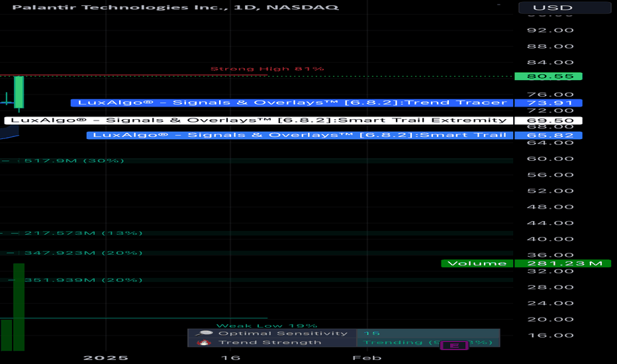The image size is (617, 364).
Task: Click the Optimal Sensitivity value 15
Action: tap(371, 334)
